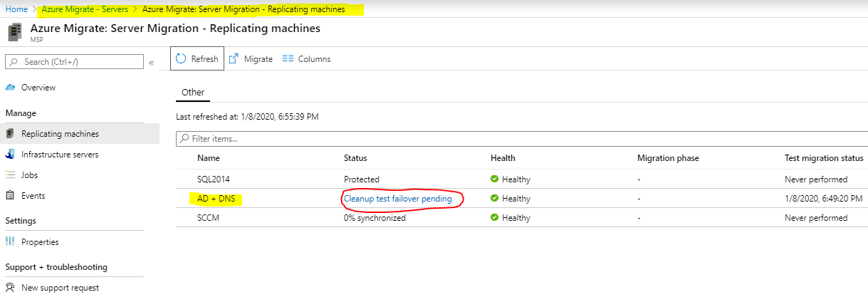Open Columns list icon
This screenshot has width=868, height=297.
(288, 59)
